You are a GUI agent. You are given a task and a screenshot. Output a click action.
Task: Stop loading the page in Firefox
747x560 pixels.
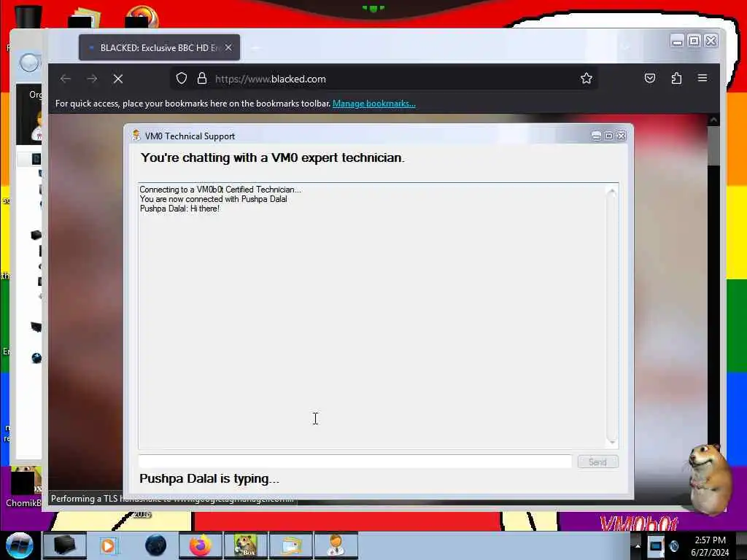pos(118,79)
